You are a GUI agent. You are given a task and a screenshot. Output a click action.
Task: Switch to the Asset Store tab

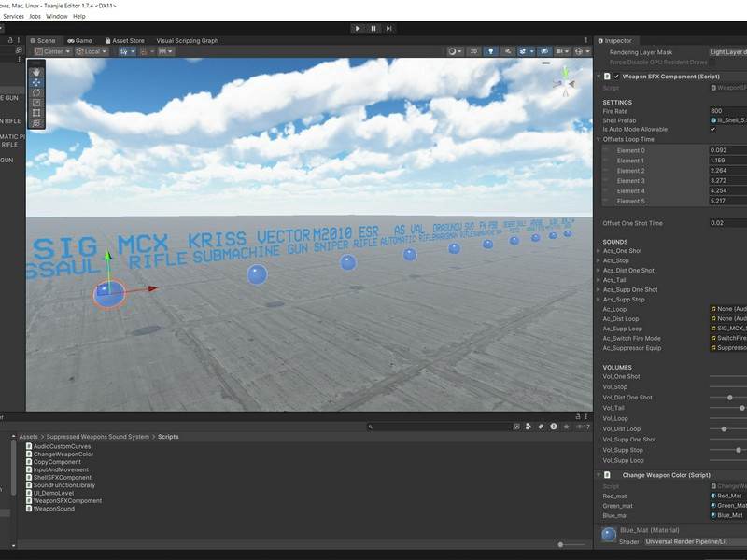pos(125,40)
